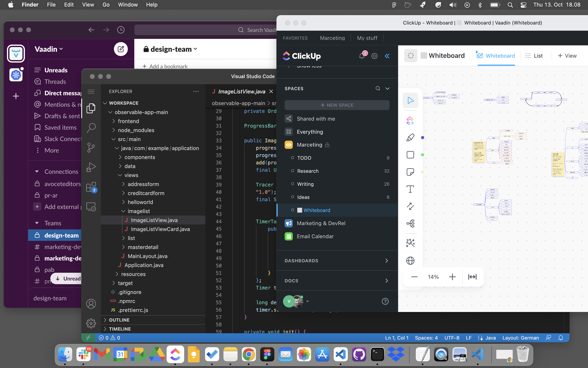The height and width of the screenshot is (368, 588).
Task: Open Threads in Slack sidebar
Action: point(55,82)
